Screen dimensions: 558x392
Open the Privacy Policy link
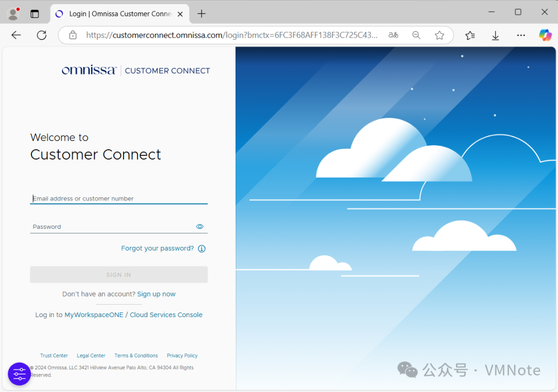(x=182, y=356)
